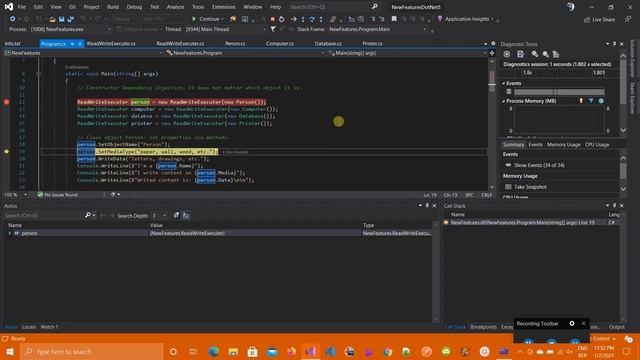Switch to the Breakpoints panel tab
640x360 pixels.
click(x=483, y=327)
